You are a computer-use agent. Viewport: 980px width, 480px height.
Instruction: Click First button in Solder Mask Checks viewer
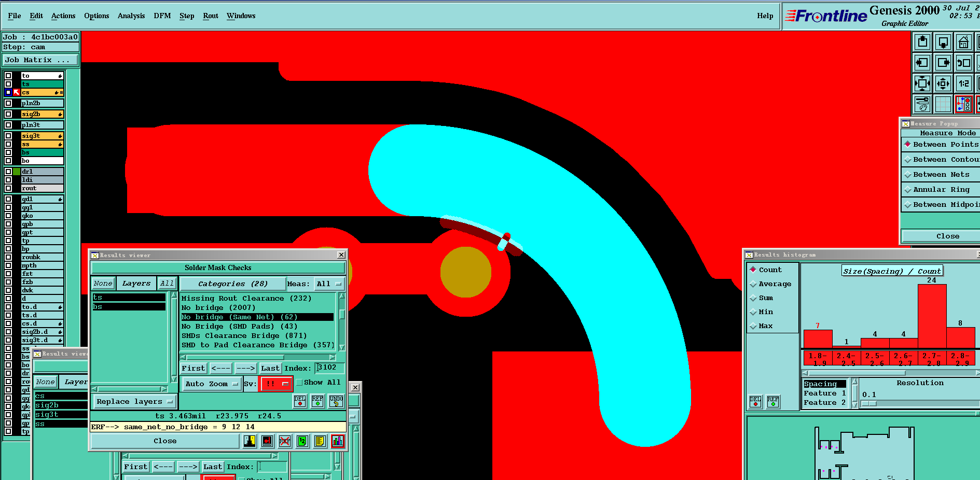pyautogui.click(x=194, y=369)
